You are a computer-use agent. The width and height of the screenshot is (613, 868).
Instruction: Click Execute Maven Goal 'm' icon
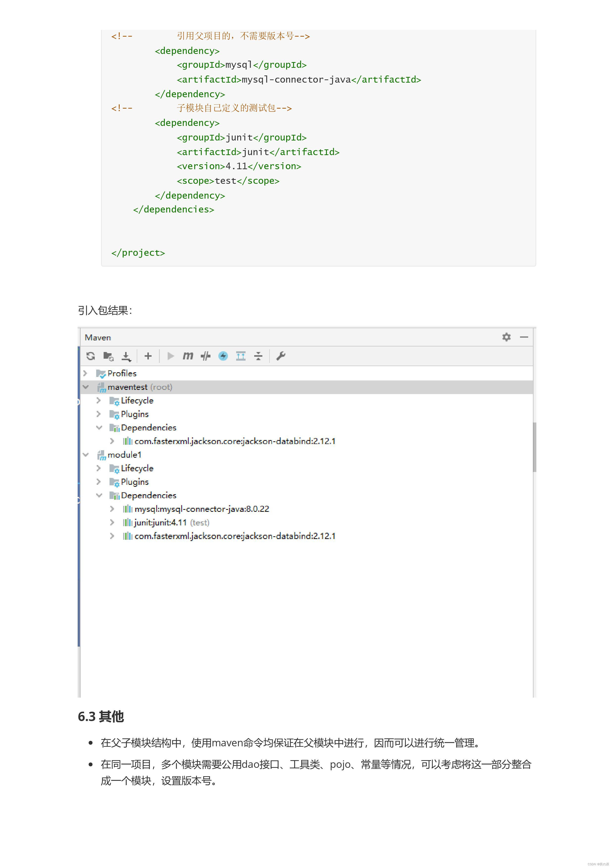pyautogui.click(x=188, y=356)
